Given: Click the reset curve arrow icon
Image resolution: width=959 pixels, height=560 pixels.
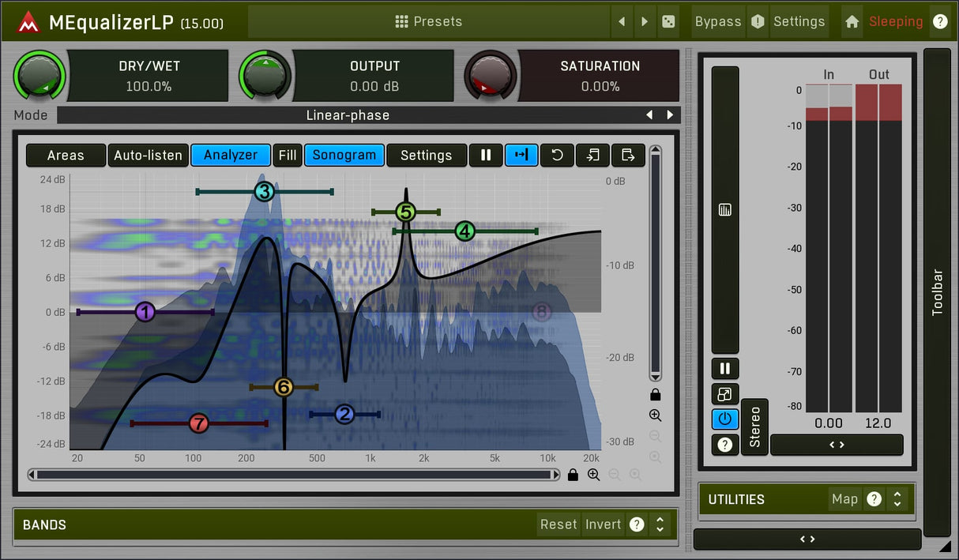Looking at the screenshot, I should (557, 155).
